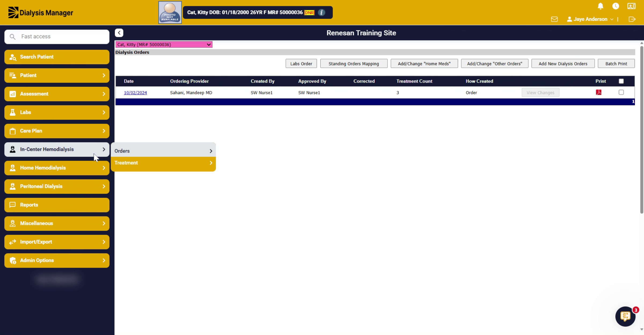Expand the Assessment sidebar menu
This screenshot has width=644, height=335.
pyautogui.click(x=57, y=94)
